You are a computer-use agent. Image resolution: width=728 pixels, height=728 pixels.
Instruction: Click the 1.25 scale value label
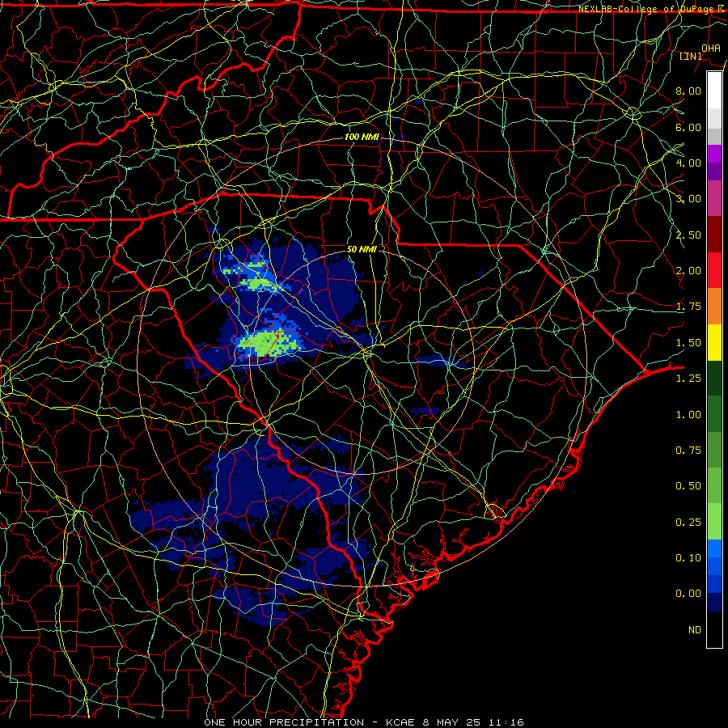688,379
